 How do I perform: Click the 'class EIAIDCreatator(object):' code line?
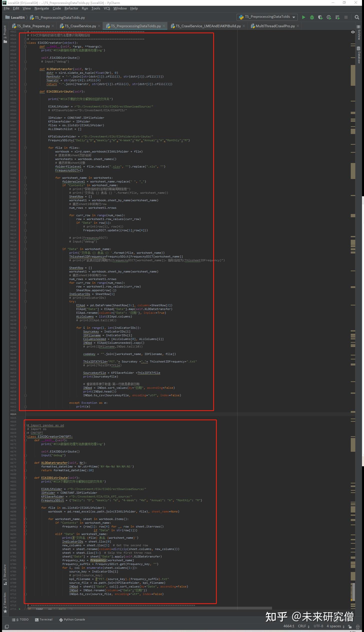[x=52, y=43]
